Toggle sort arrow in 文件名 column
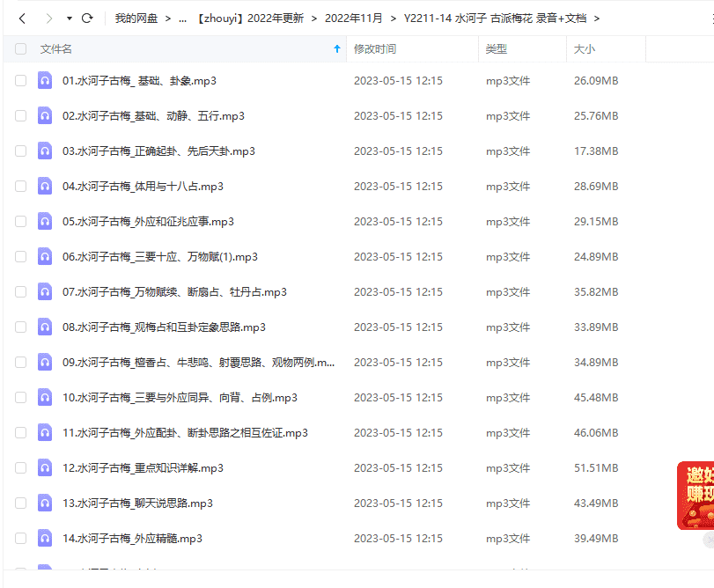This screenshot has width=714, height=588. coord(337,49)
